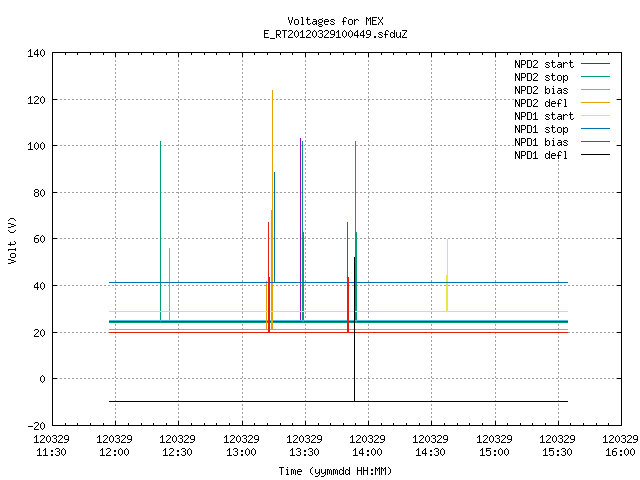Click the x-axis tick label 13:30
The image size is (640, 480).
[x=304, y=452]
